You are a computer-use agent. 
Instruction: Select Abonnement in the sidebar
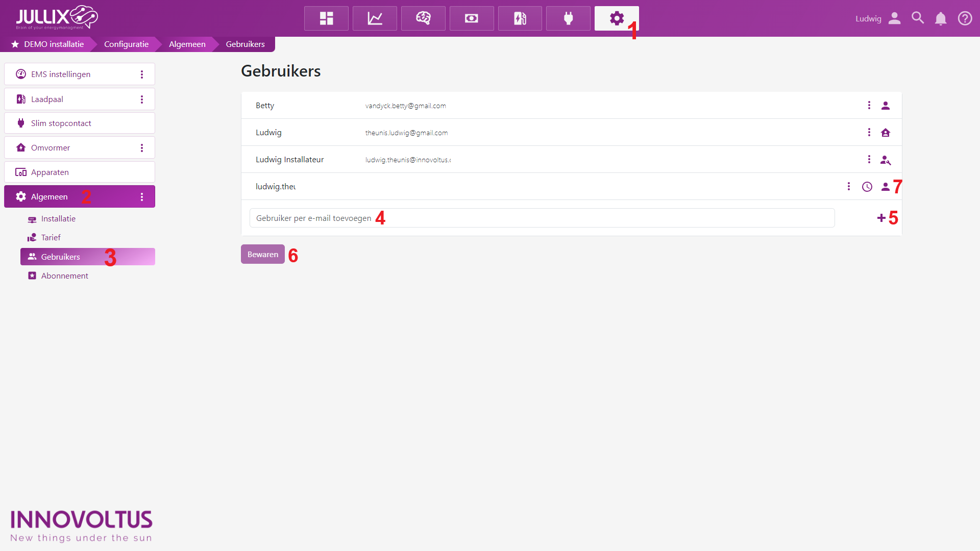(64, 275)
